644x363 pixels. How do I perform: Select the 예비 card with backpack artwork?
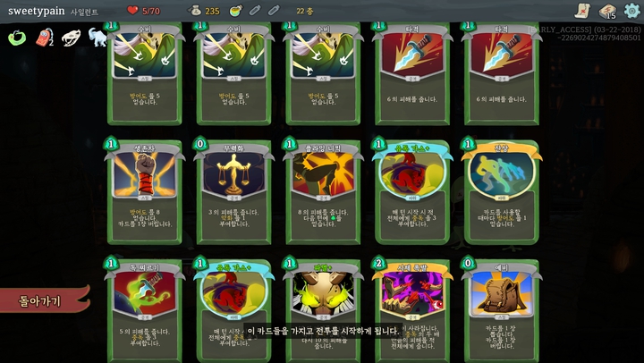[502, 311]
